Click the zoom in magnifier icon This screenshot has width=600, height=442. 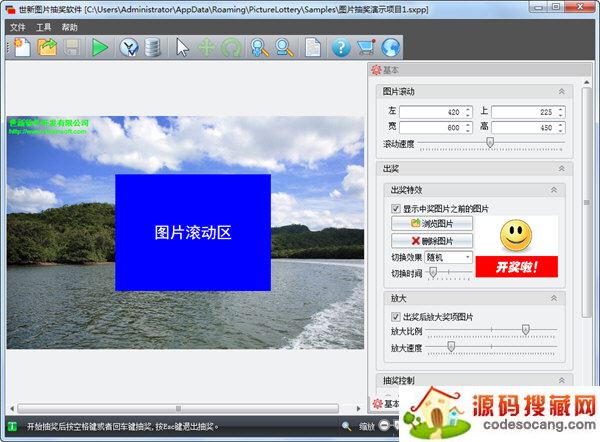pyautogui.click(x=259, y=47)
